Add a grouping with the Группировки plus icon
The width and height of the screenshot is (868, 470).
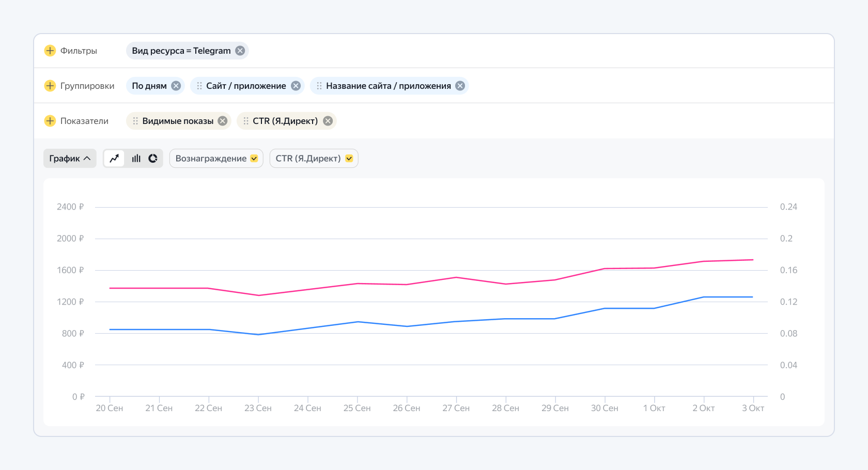coord(50,86)
